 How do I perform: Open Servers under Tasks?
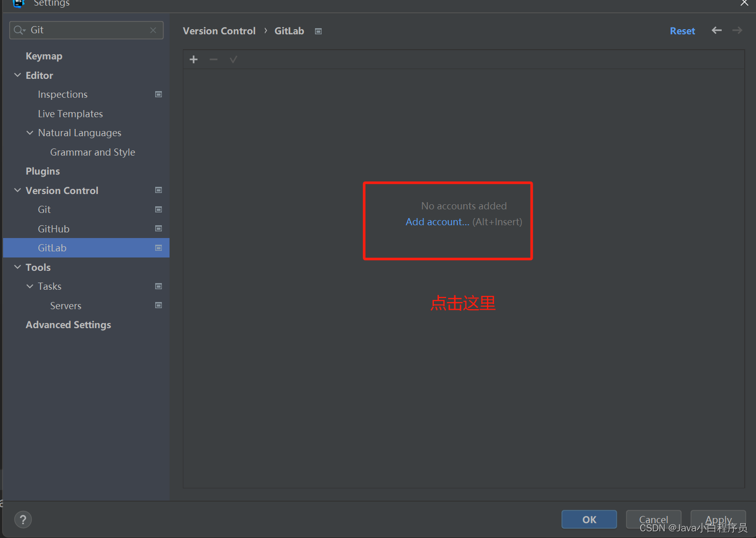click(66, 306)
